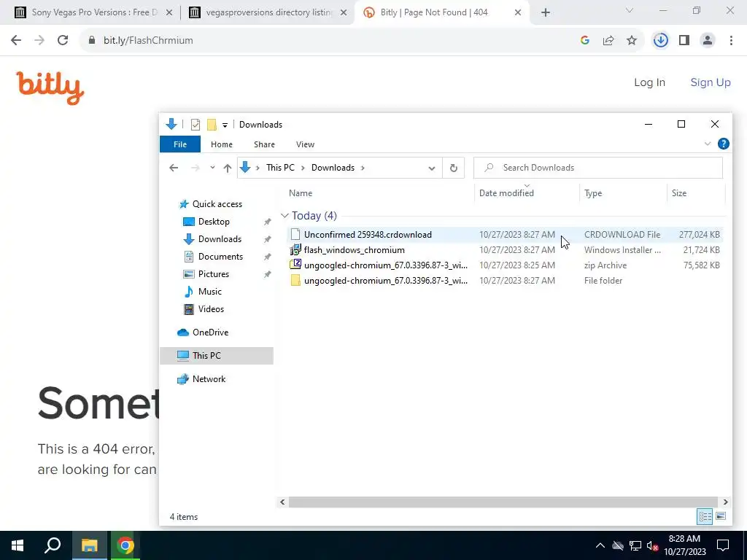
Task: Go up one folder level
Action: [228, 168]
